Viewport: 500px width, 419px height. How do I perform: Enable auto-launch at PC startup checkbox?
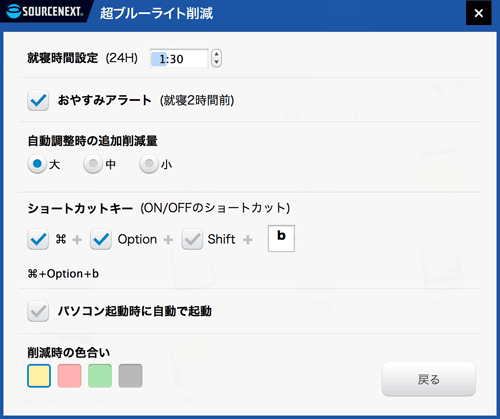coord(38,311)
